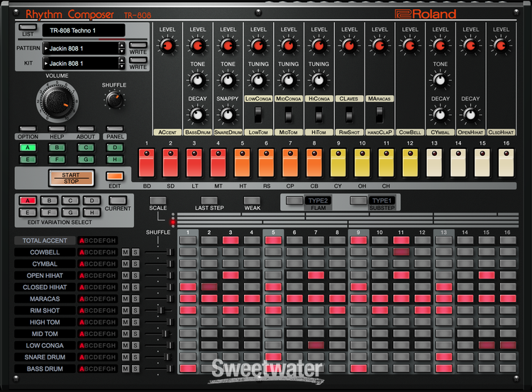Toggle the LowConga/LowTom switch
The width and height of the screenshot is (532, 392).
[257, 114]
